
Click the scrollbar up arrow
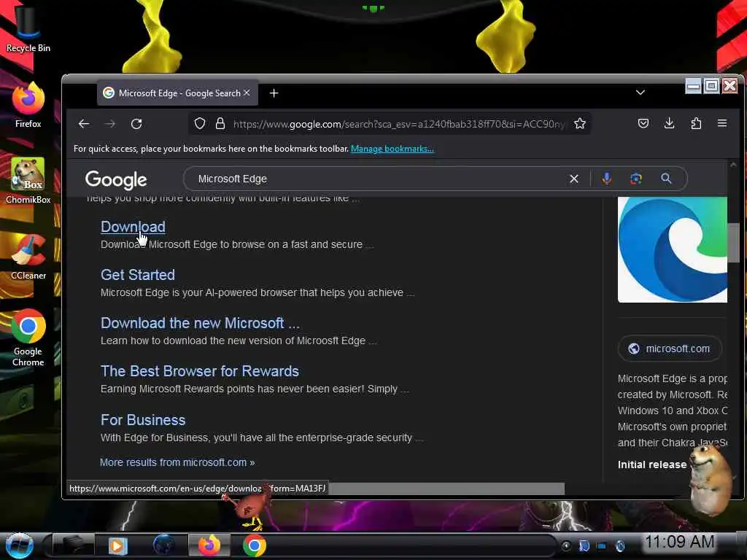tap(733, 165)
